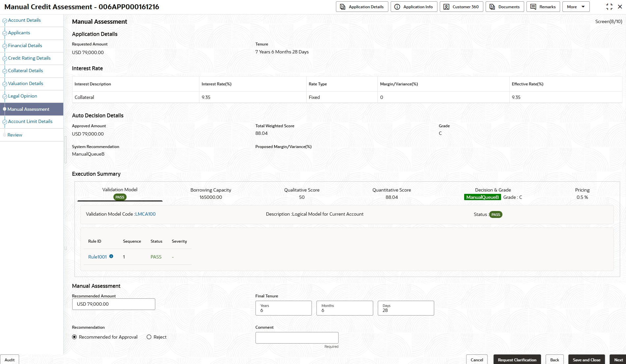
Task: Click the Account Details step check icon
Action: [5, 20]
